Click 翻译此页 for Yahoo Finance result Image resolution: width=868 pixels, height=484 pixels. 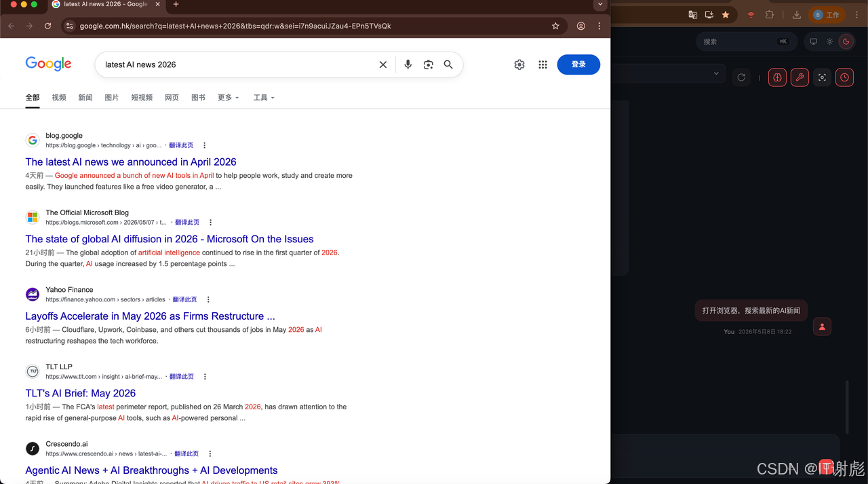coord(184,299)
